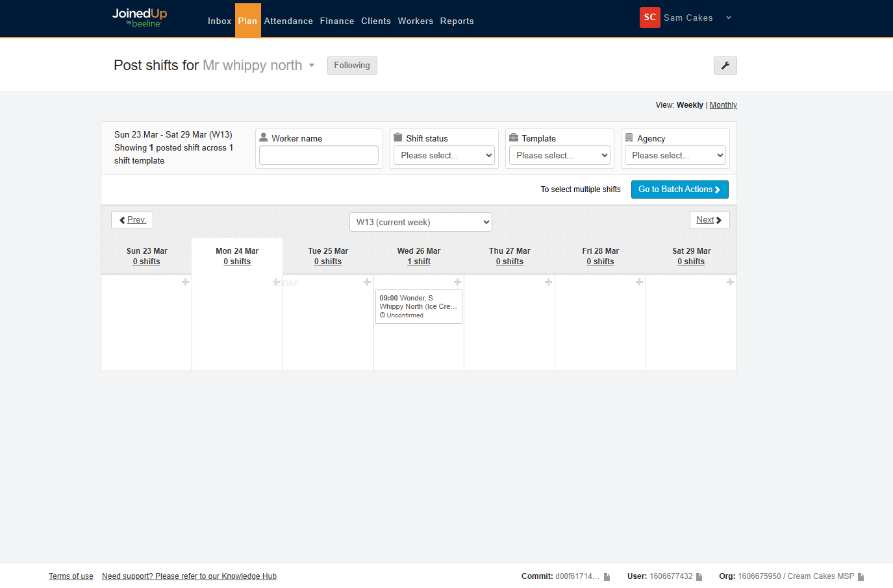
Task: Switch to Monthly view
Action: tap(723, 105)
